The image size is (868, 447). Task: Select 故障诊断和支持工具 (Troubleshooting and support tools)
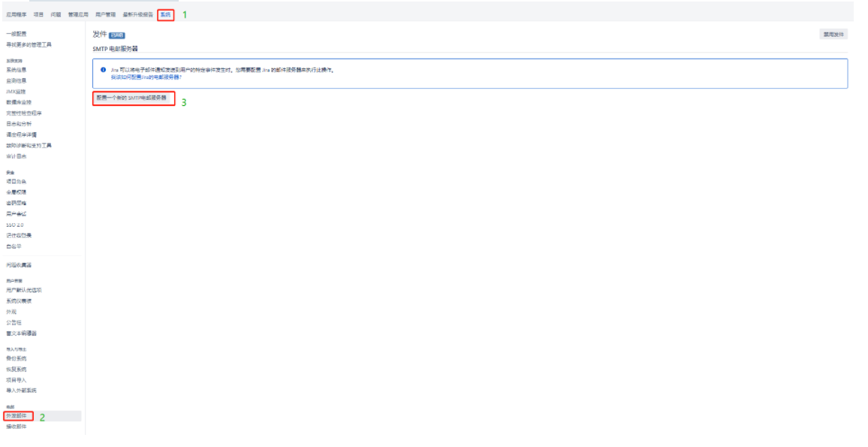tap(29, 146)
